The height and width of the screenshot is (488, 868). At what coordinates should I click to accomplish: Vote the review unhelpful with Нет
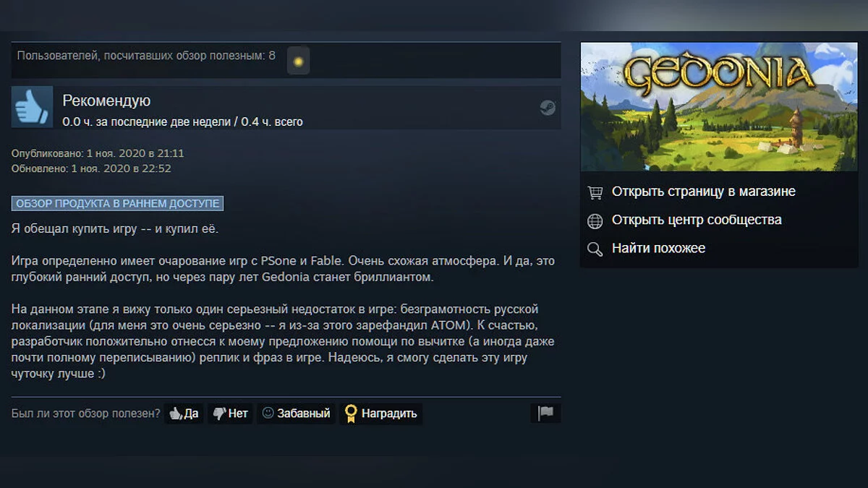click(230, 414)
